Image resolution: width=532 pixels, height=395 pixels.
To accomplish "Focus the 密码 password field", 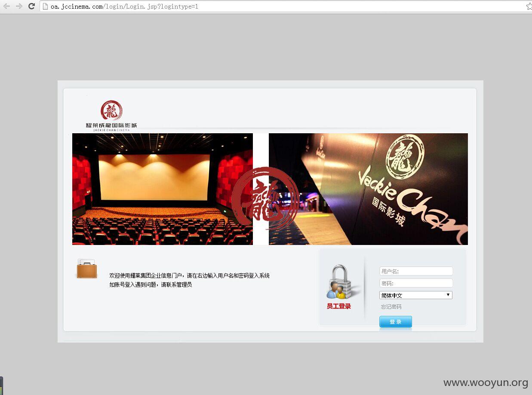I will coord(416,283).
